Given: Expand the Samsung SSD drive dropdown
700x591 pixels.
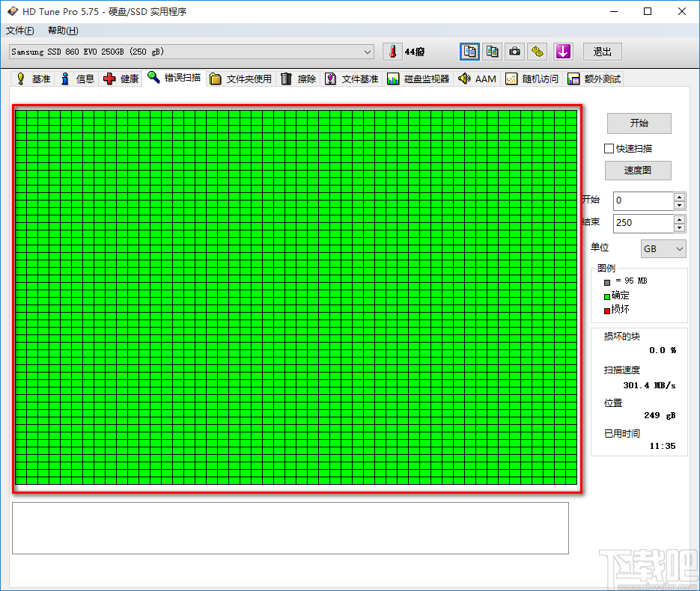Looking at the screenshot, I should point(368,52).
